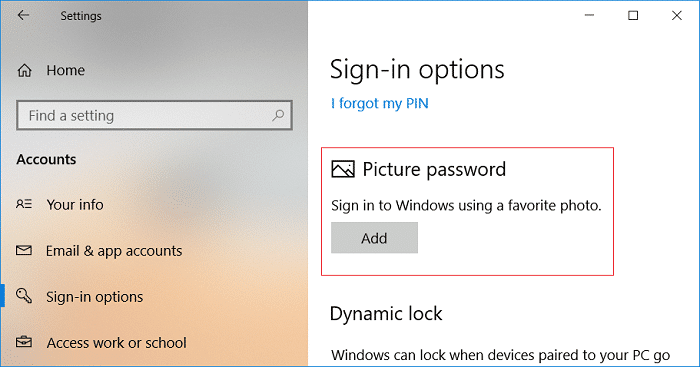Close the Settings window
The height and width of the screenshot is (367, 700).
(x=677, y=15)
